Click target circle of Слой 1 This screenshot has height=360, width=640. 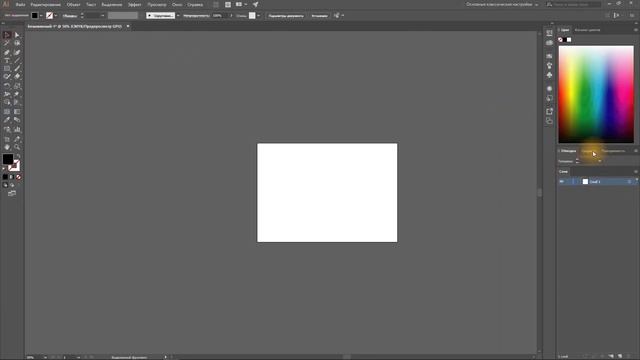[x=629, y=182]
